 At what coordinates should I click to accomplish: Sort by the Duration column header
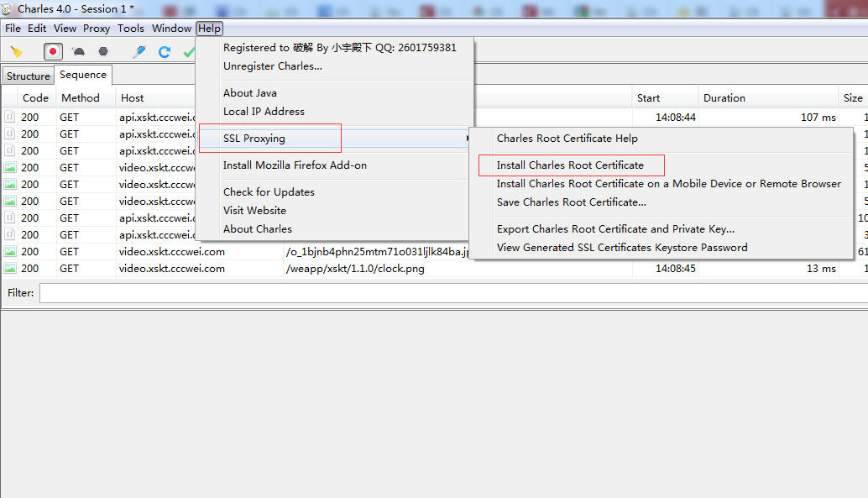(768, 98)
